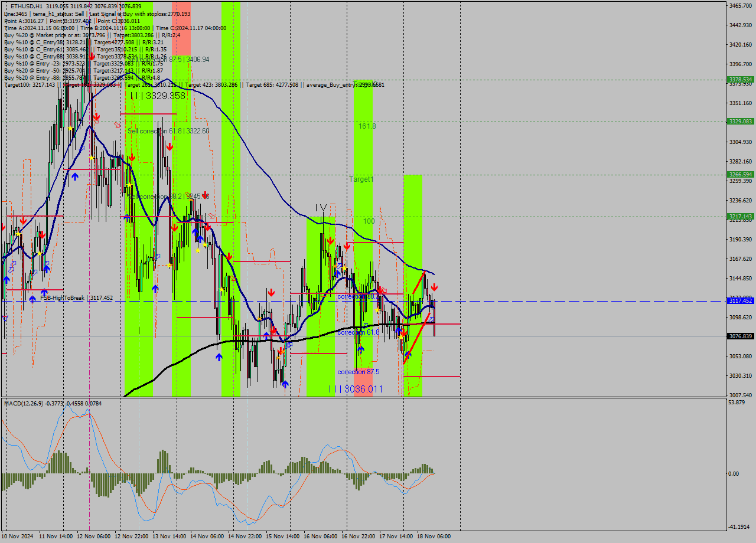This screenshot has height=543, width=756.
Task: Click the 3465.700 price axis value
Action: pos(740,5)
